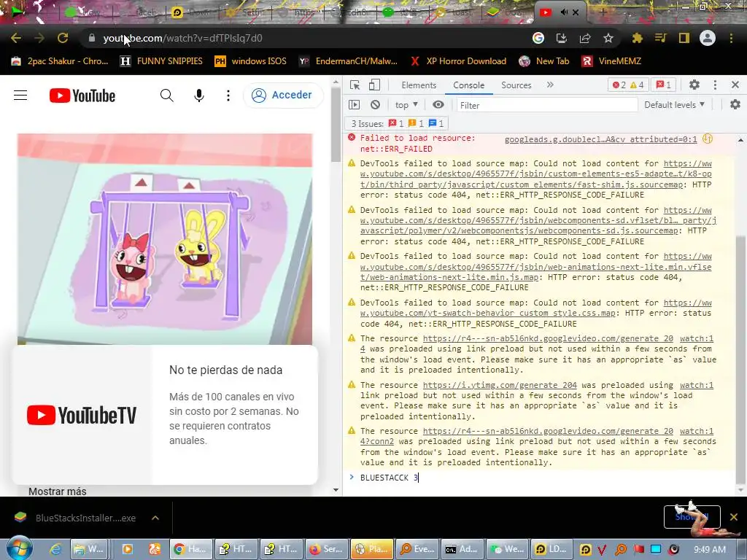Open YouTube search magnifier
Screen dimensions: 747x560
pos(167,96)
